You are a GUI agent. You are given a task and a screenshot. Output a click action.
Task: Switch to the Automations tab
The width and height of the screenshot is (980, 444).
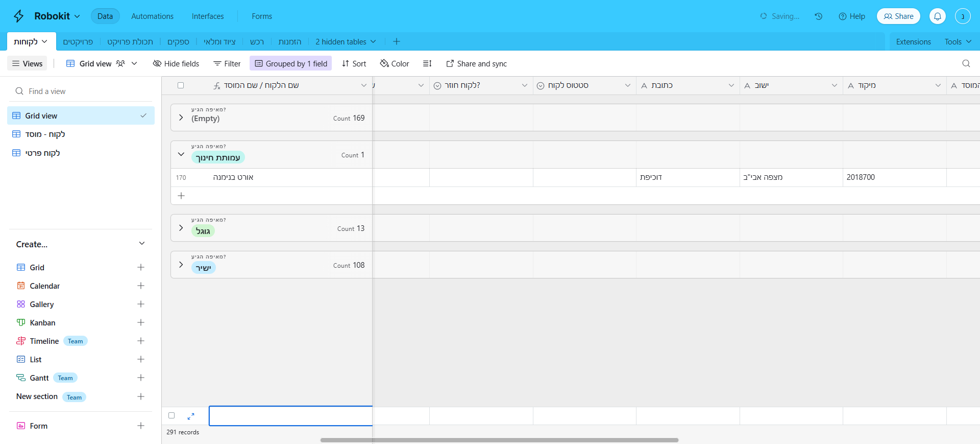pos(152,16)
